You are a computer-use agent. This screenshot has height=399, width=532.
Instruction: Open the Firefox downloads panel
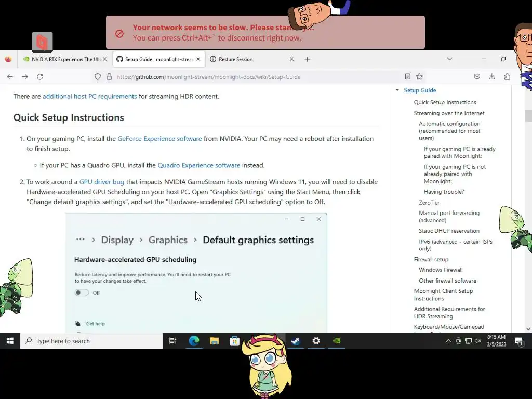492,77
